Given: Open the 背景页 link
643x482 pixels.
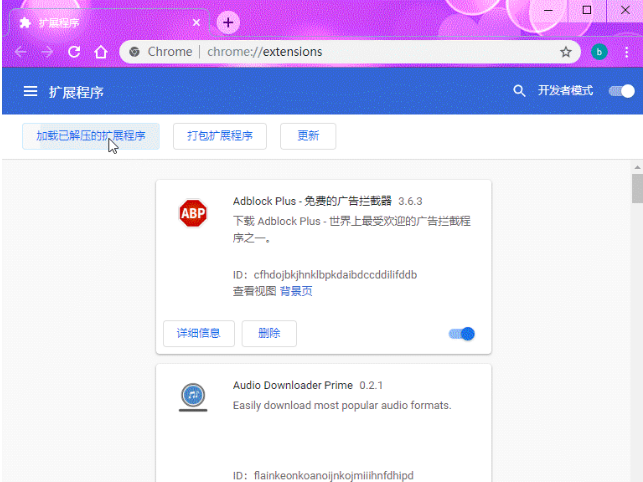Looking at the screenshot, I should (296, 291).
